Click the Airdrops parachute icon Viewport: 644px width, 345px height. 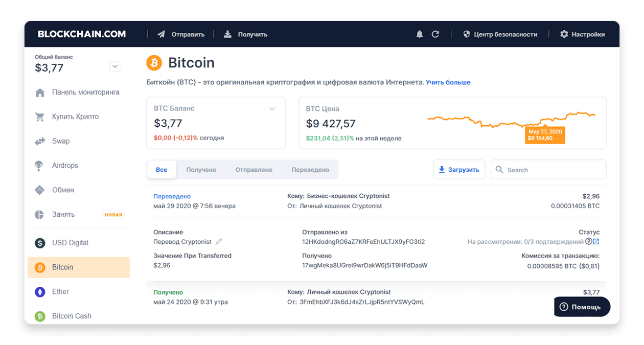pyautogui.click(x=39, y=166)
